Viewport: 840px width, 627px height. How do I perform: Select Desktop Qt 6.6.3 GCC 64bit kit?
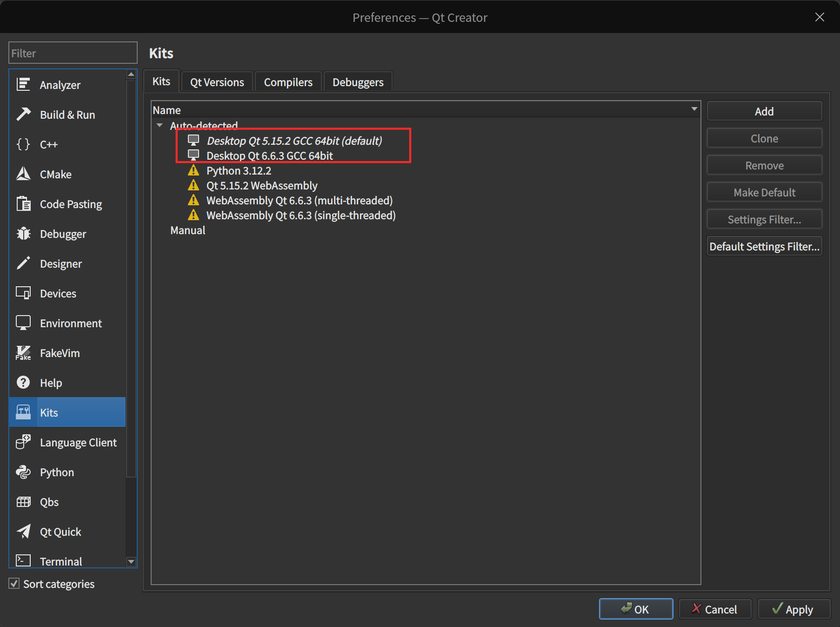click(x=269, y=155)
